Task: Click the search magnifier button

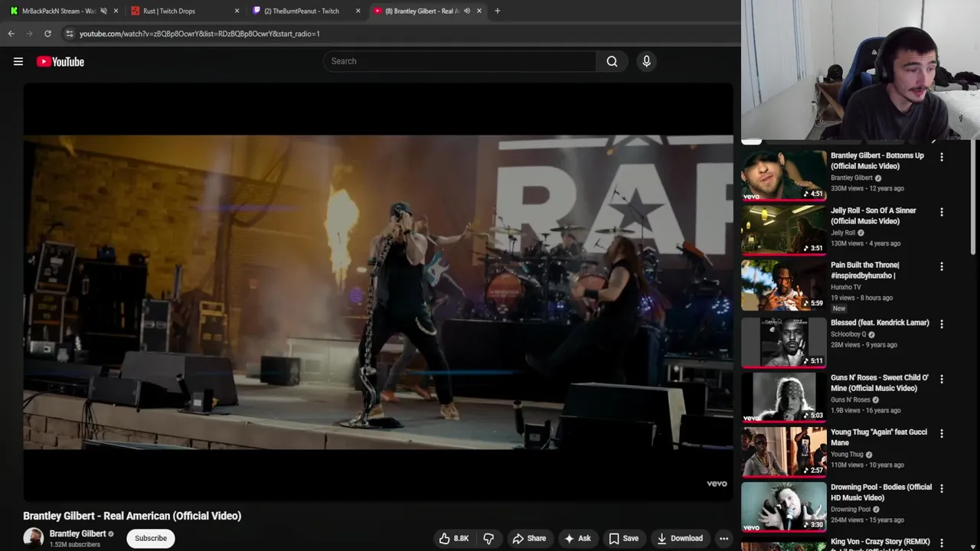Action: pyautogui.click(x=612, y=61)
